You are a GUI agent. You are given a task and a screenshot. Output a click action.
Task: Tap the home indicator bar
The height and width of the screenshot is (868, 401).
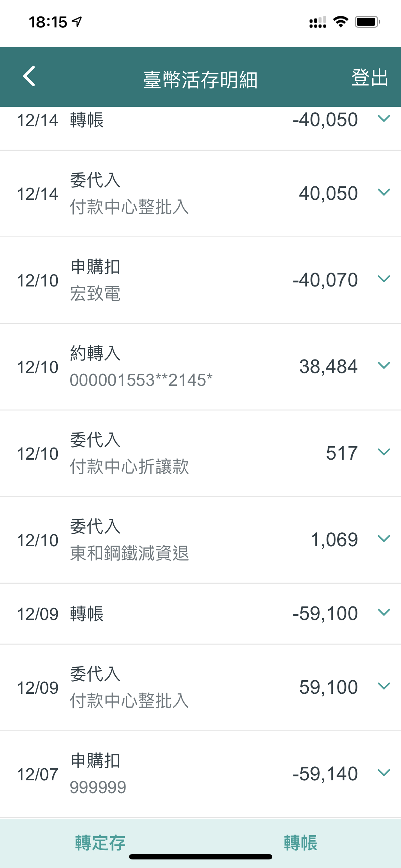pos(200,857)
